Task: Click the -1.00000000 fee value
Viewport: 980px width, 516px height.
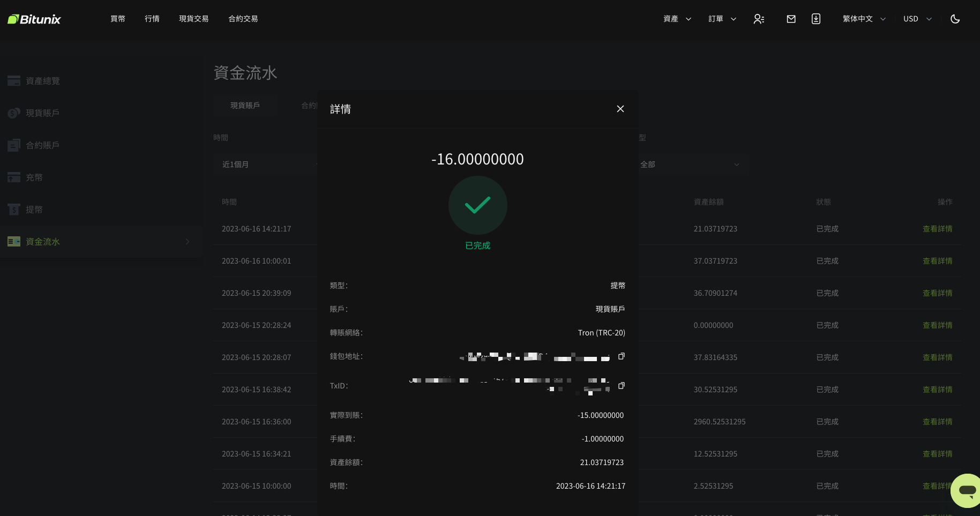Action: (x=603, y=439)
